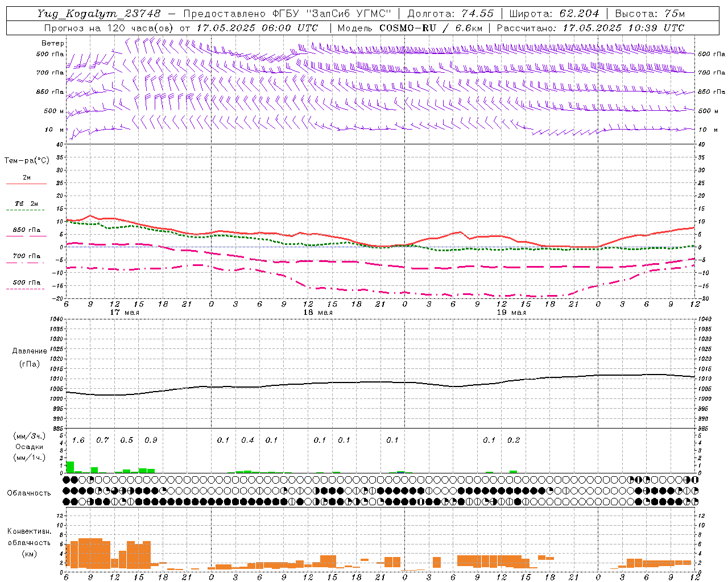Viewport: 728px width, 582px height.
Task: Click the Высота: 75м header field
Action: click(x=650, y=14)
